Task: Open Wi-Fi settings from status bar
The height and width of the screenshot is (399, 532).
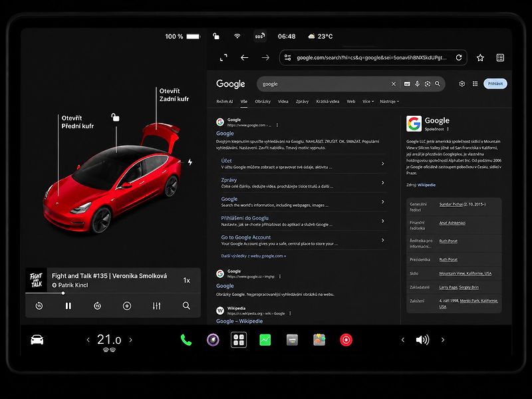Action: pos(237,36)
